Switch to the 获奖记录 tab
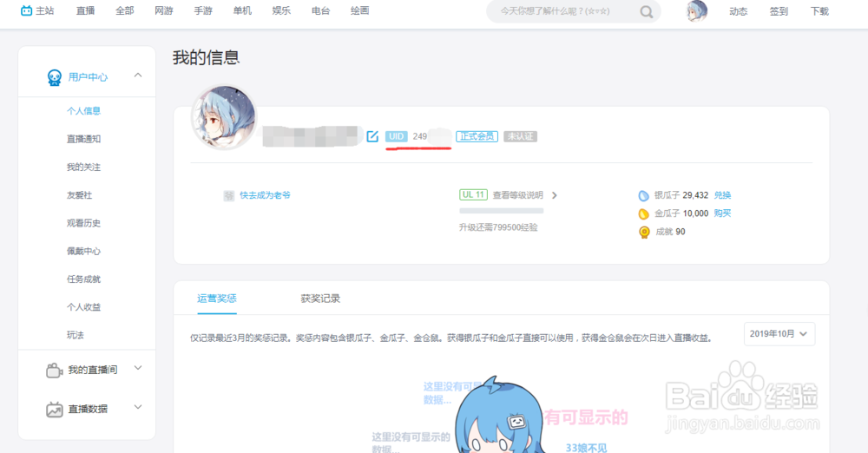 click(x=320, y=299)
